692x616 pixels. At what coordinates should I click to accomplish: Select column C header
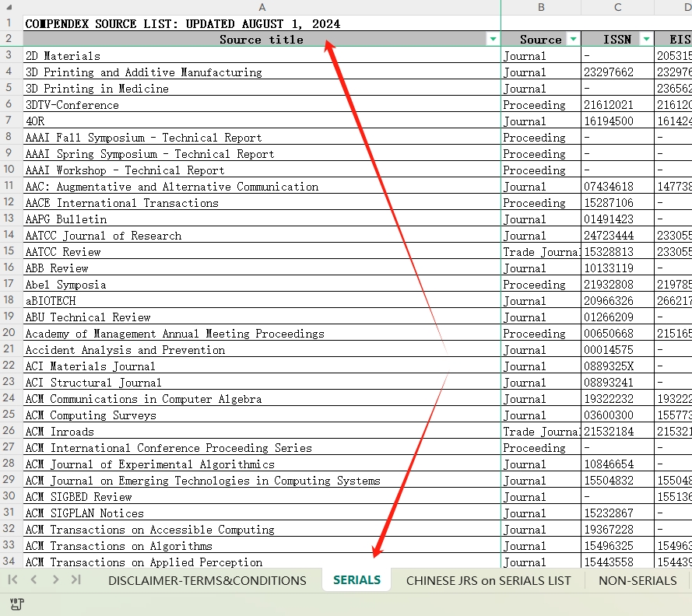[618, 7]
